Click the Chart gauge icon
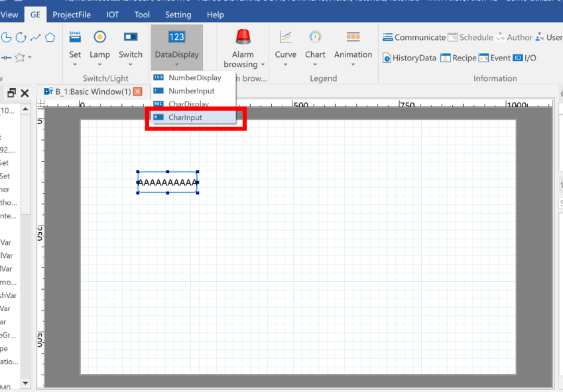Viewport: 563px width, 392px height. (x=315, y=36)
